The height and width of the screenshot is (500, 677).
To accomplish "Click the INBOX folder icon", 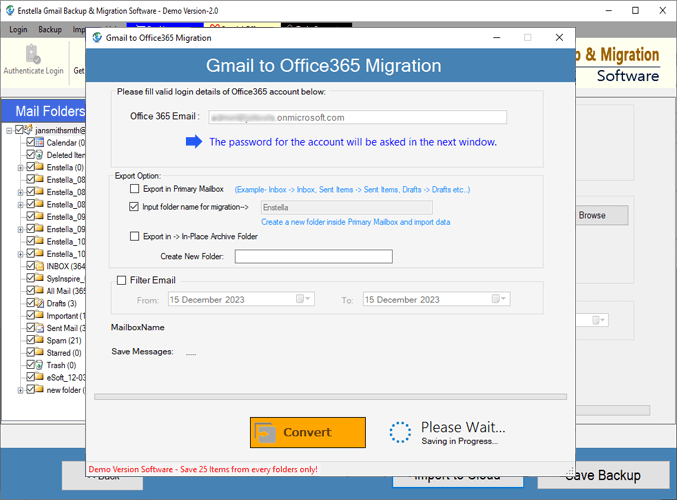I will click(x=40, y=267).
